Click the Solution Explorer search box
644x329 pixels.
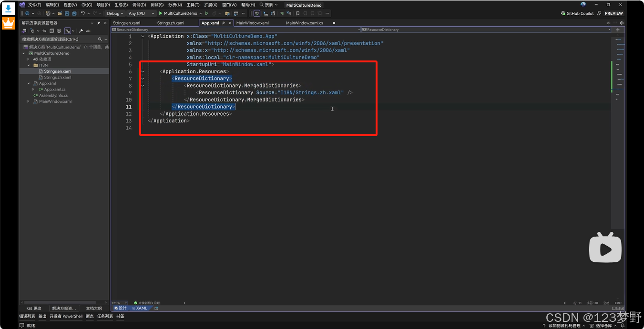[x=57, y=39]
